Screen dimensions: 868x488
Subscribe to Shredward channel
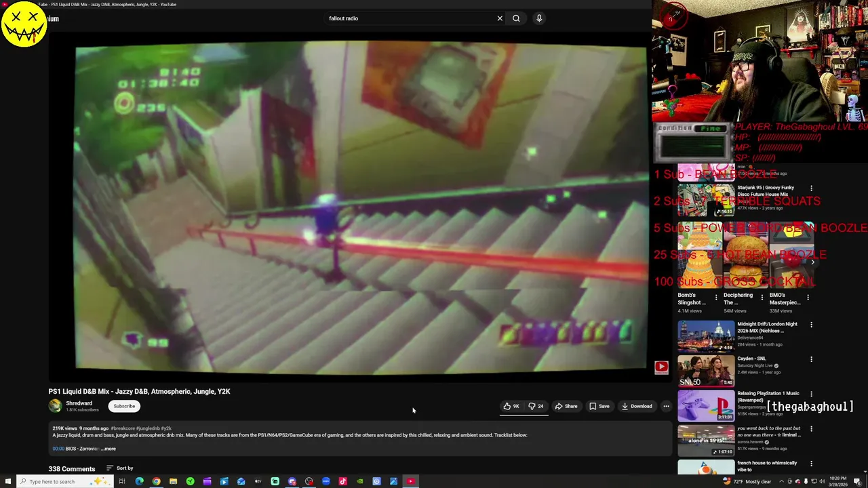click(x=124, y=406)
